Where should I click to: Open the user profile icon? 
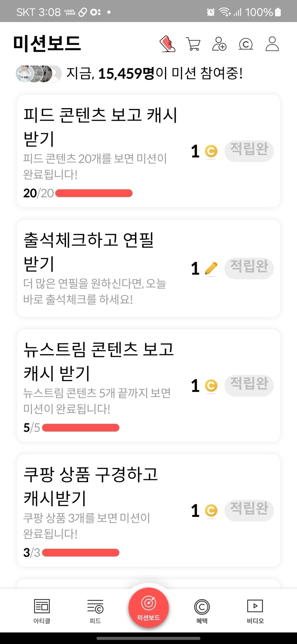coord(272,44)
